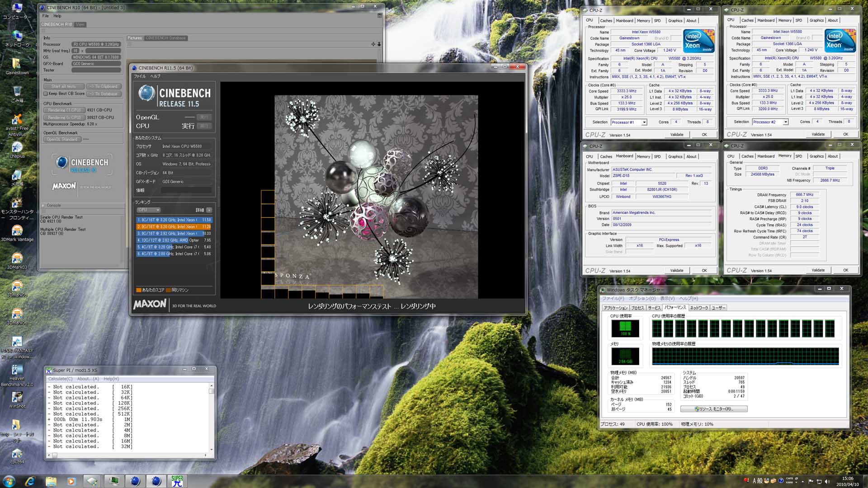The height and width of the screenshot is (488, 868).
Task: Click the Super PI taskbar icon
Action: tap(177, 481)
